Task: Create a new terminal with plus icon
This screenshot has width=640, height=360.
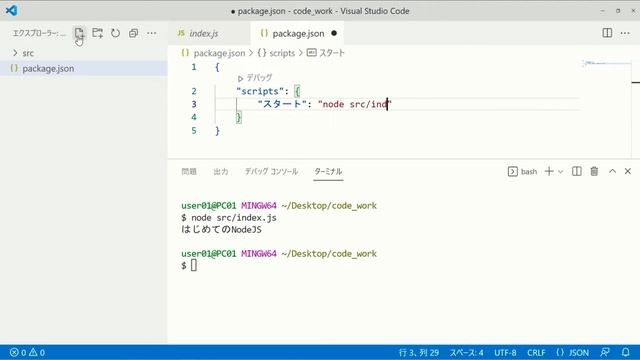Action: (x=549, y=171)
